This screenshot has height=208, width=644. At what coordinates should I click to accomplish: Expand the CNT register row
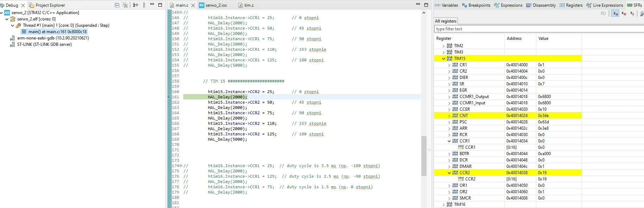tap(449, 116)
